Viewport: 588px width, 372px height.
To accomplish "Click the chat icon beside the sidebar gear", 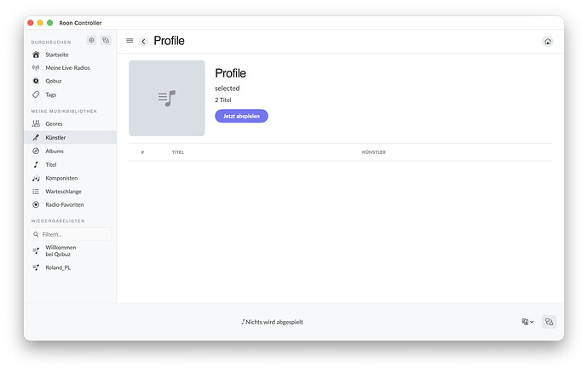I will [106, 40].
